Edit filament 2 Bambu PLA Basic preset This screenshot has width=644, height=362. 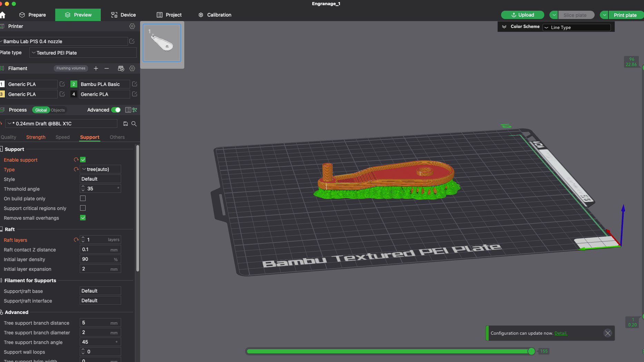(135, 84)
